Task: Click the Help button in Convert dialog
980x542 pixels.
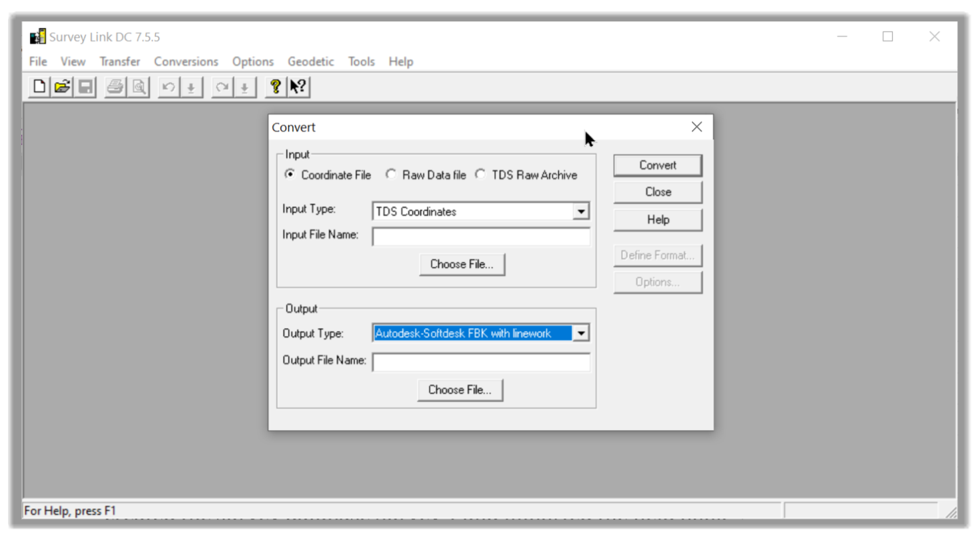Action: tap(658, 220)
